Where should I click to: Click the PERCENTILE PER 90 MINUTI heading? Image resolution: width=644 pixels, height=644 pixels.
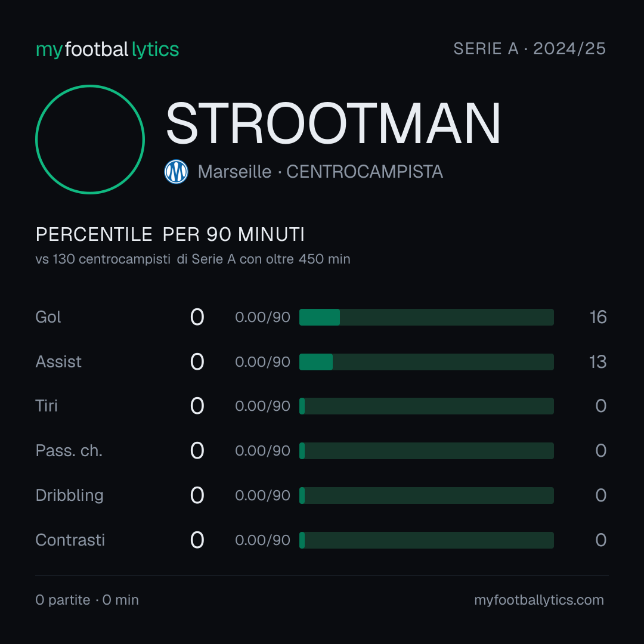pos(170,234)
